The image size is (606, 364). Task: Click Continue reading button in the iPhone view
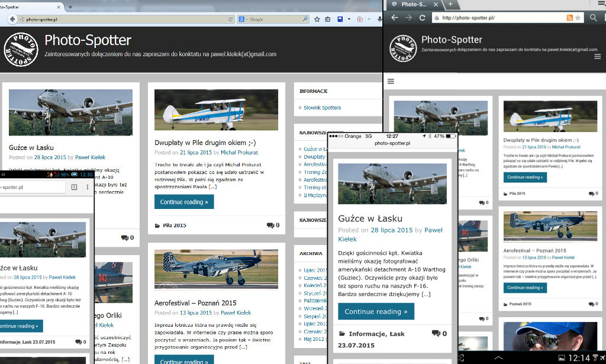[x=376, y=311]
